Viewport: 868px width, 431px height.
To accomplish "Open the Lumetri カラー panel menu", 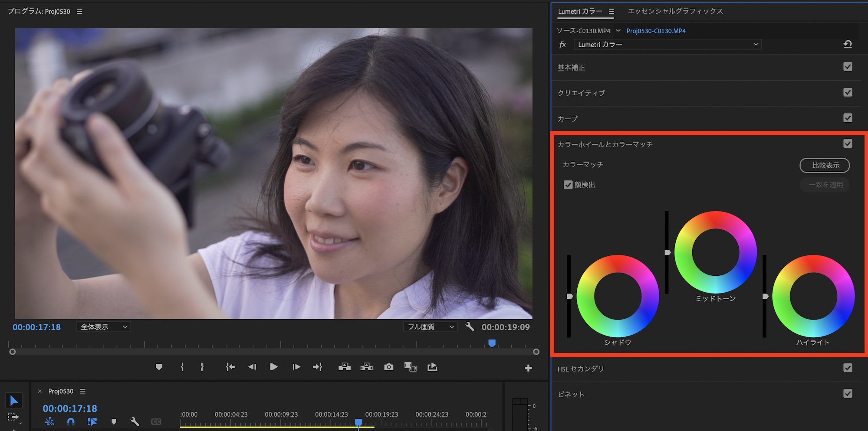I will (611, 11).
